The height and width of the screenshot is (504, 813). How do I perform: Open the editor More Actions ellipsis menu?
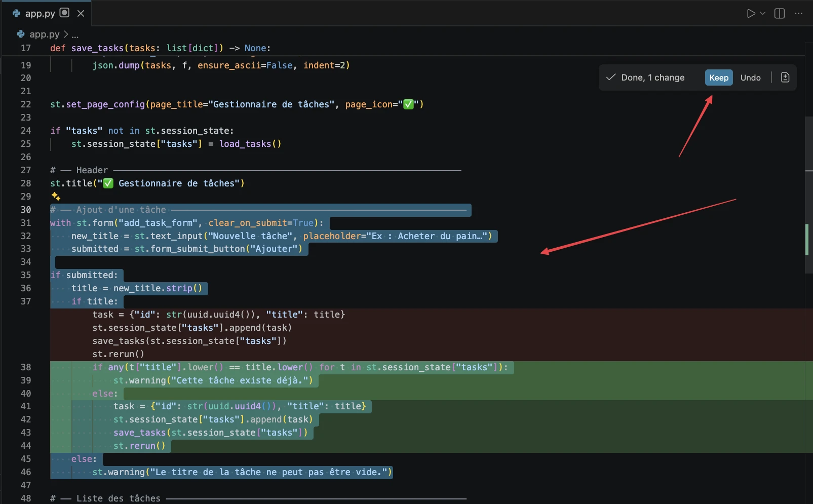pos(799,14)
